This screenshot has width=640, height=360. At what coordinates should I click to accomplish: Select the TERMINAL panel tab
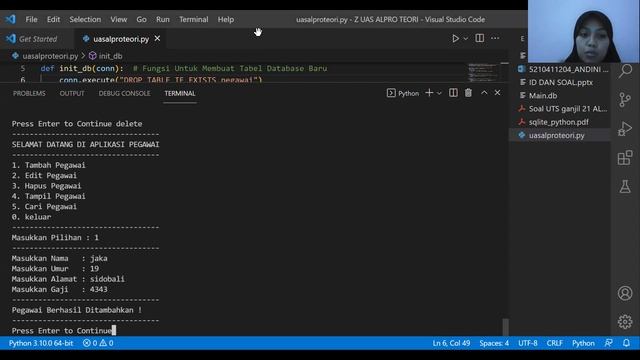pyautogui.click(x=180, y=93)
